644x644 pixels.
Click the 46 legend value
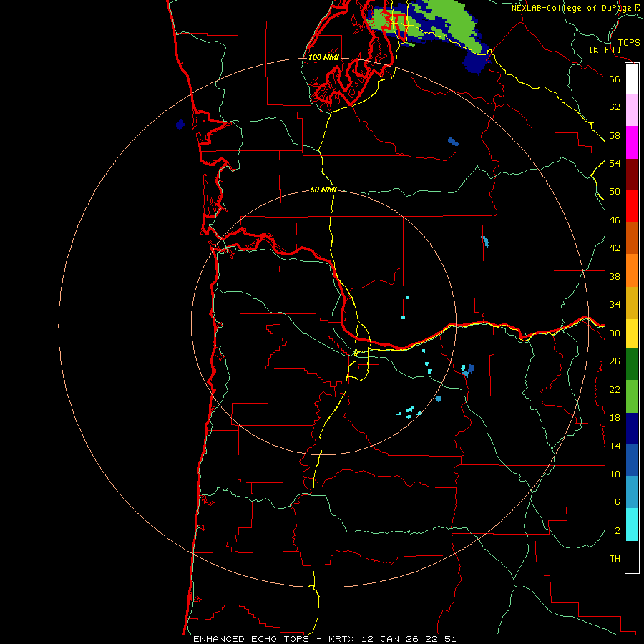tap(615, 220)
